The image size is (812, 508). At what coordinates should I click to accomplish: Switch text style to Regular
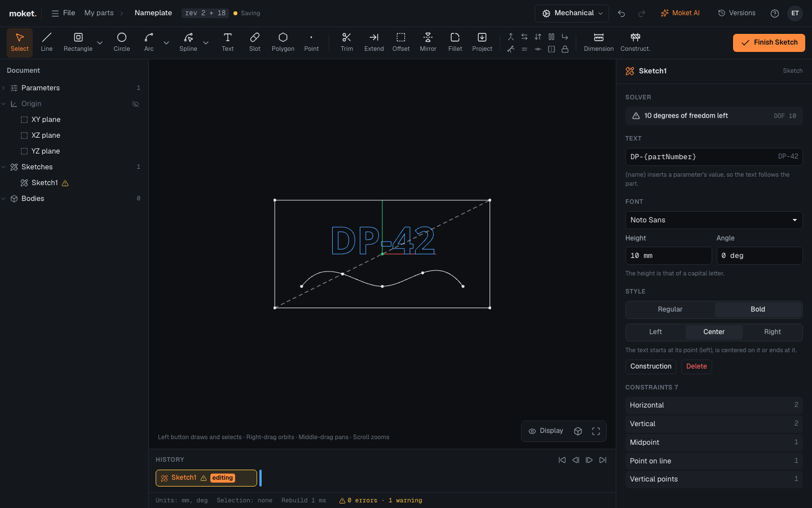[x=670, y=309]
